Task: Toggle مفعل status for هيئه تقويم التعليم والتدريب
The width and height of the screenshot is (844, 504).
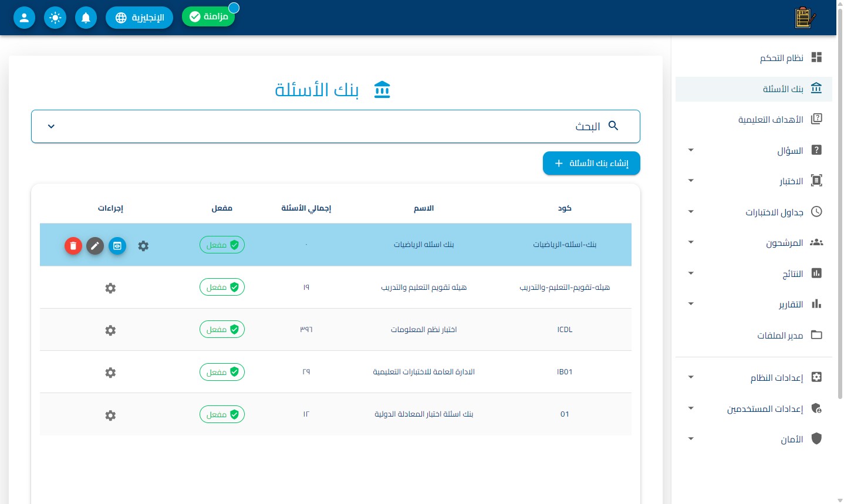Action: tap(222, 287)
